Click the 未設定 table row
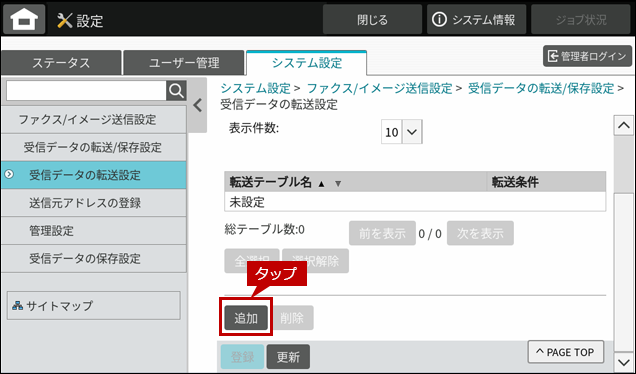Viewport: 636px width, 374px height. pyautogui.click(x=415, y=202)
